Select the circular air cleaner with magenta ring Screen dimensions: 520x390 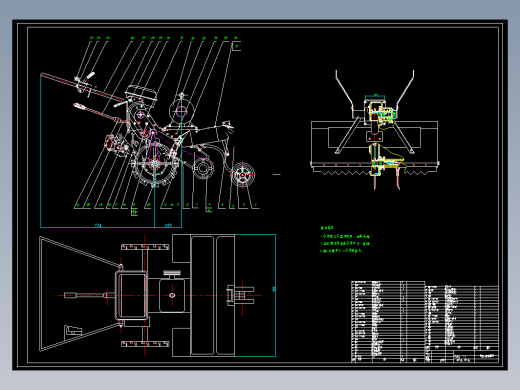[x=181, y=111]
